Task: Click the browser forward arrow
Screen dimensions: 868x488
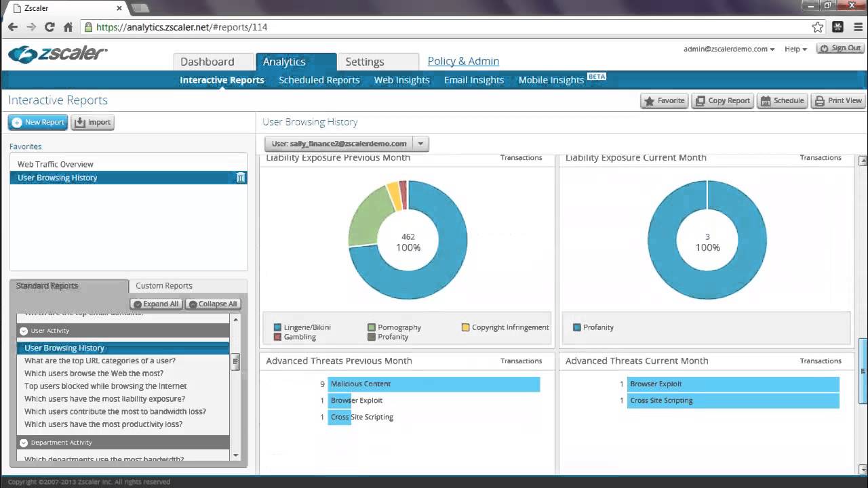Action: 31,27
